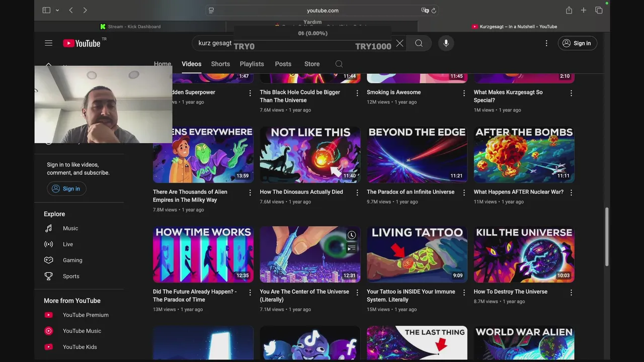
Task: Switch to the Shorts tab
Action: click(x=220, y=64)
